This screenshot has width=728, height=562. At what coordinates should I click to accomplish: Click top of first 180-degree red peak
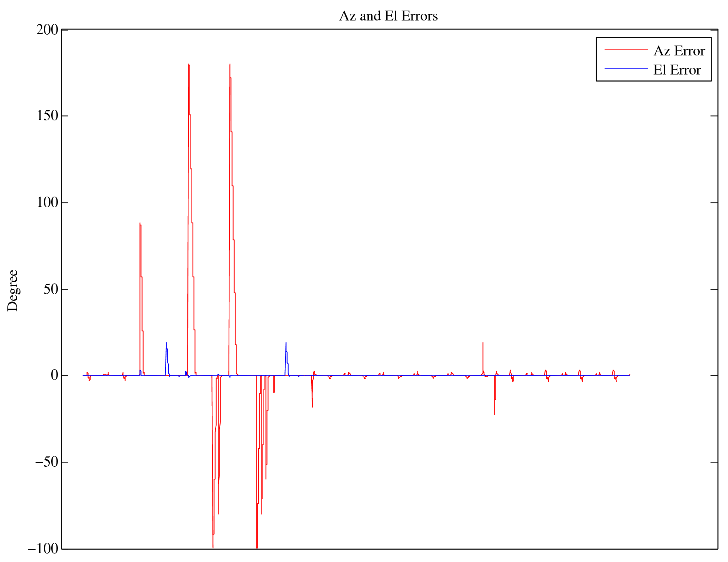[x=189, y=65]
